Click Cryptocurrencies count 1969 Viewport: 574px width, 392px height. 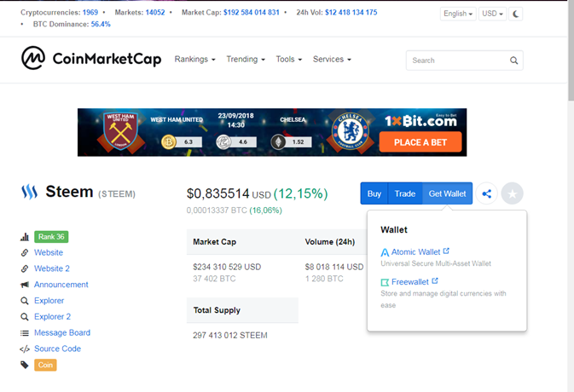[90, 13]
